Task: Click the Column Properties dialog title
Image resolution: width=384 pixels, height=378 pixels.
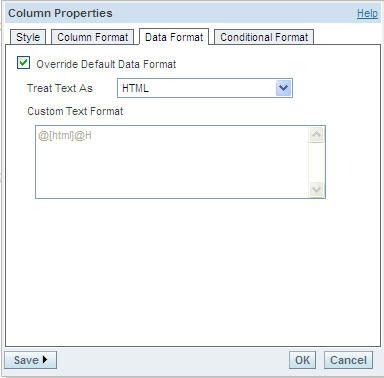Action: (x=60, y=13)
